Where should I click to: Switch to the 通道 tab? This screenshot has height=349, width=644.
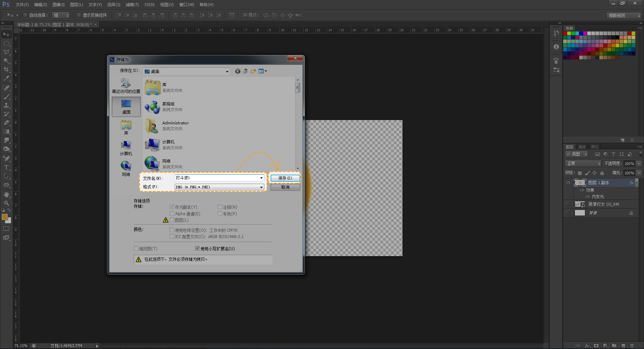(582, 147)
